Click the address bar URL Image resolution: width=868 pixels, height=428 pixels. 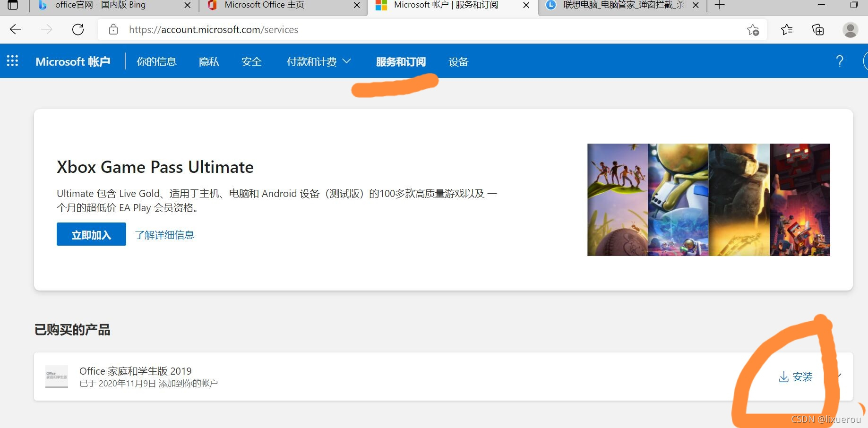[214, 30]
